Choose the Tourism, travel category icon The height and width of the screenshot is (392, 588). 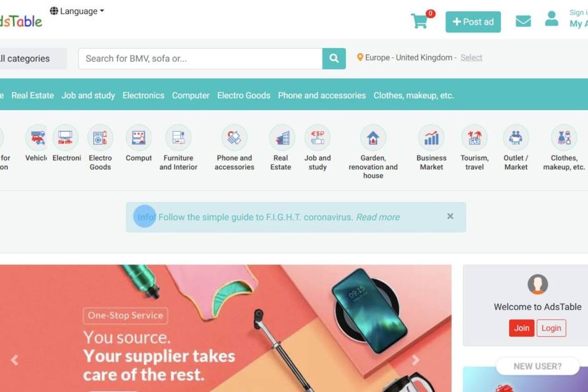[x=474, y=138]
